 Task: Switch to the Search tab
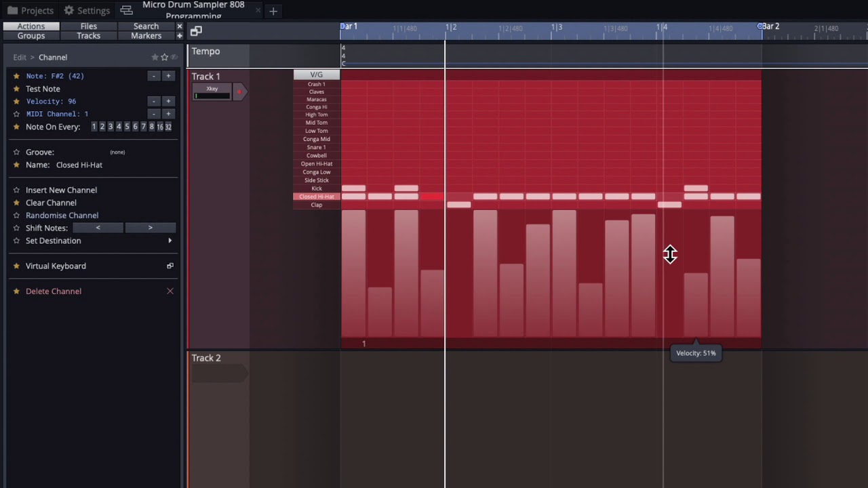point(146,26)
